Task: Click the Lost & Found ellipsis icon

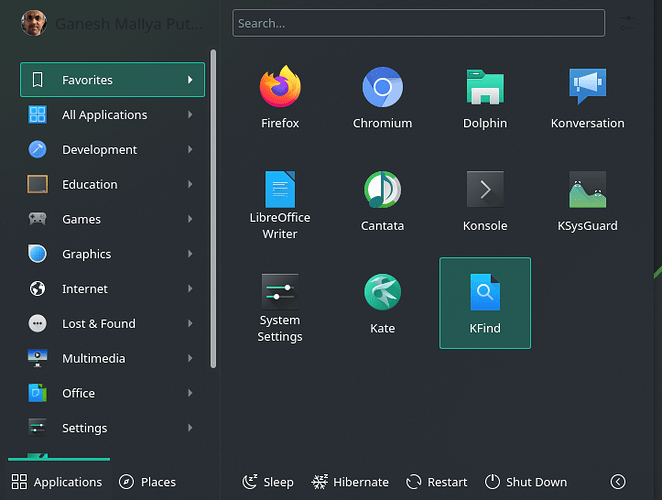Action: 37,323
